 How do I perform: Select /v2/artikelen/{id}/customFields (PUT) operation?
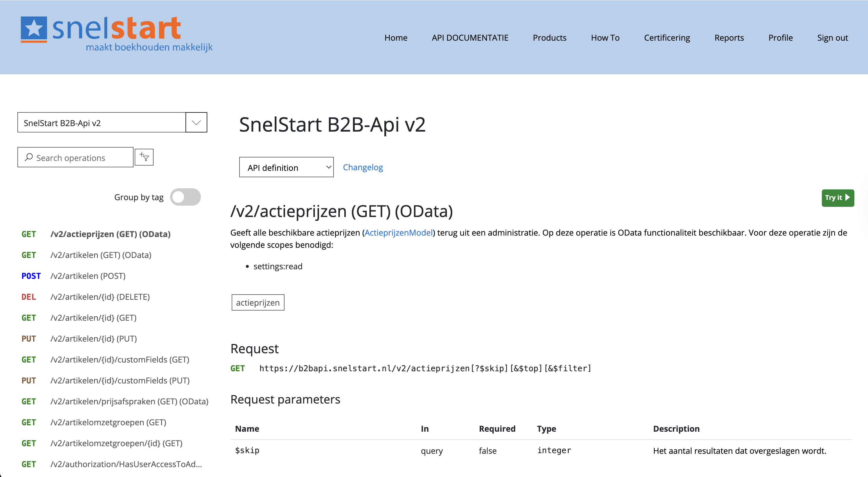click(x=120, y=380)
